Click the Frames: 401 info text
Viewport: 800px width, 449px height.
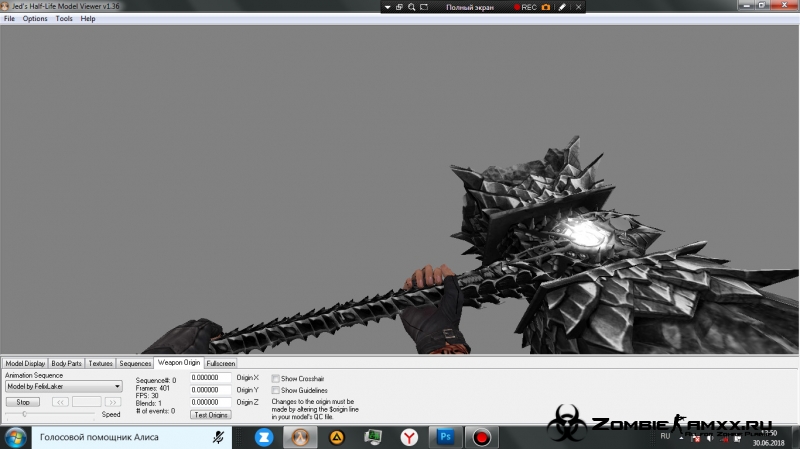[153, 388]
